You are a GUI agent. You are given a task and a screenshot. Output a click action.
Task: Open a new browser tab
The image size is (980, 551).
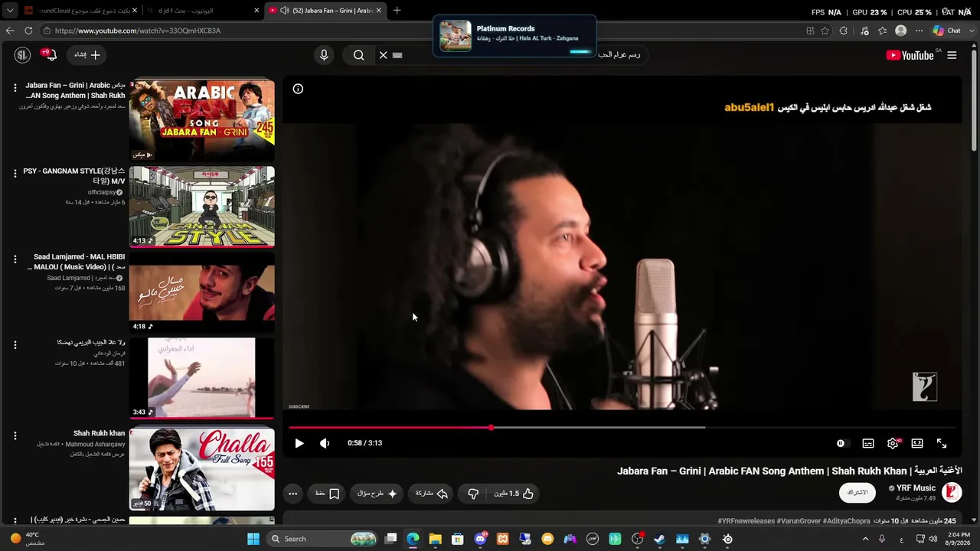(x=397, y=10)
